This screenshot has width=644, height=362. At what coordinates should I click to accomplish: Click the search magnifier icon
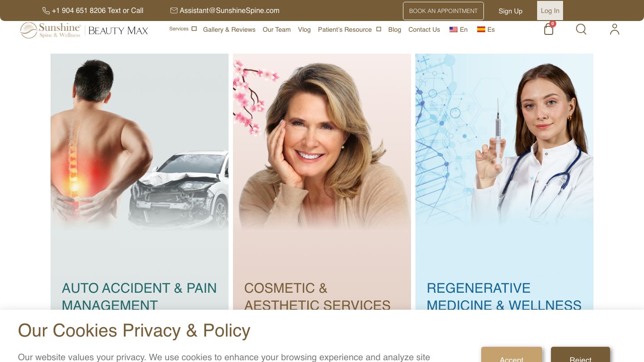click(x=581, y=29)
